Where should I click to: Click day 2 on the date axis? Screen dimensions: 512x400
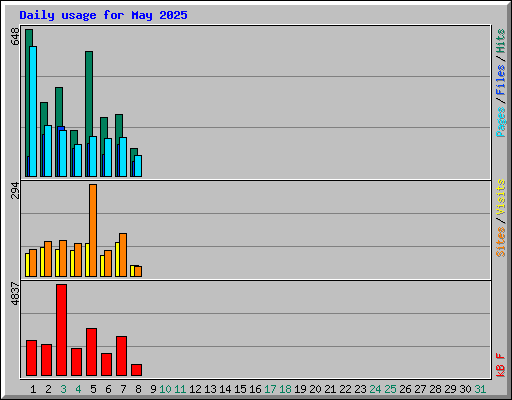coord(48,389)
